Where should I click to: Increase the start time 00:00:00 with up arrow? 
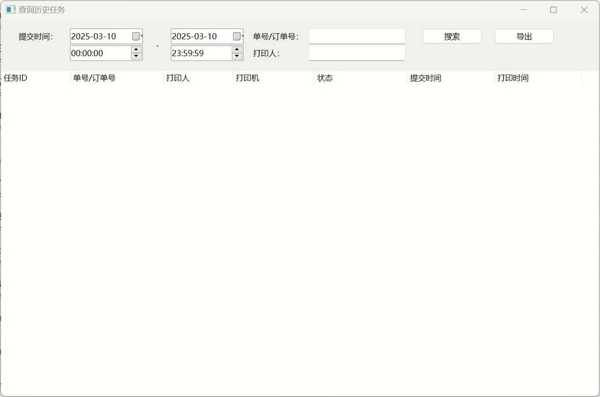click(136, 49)
